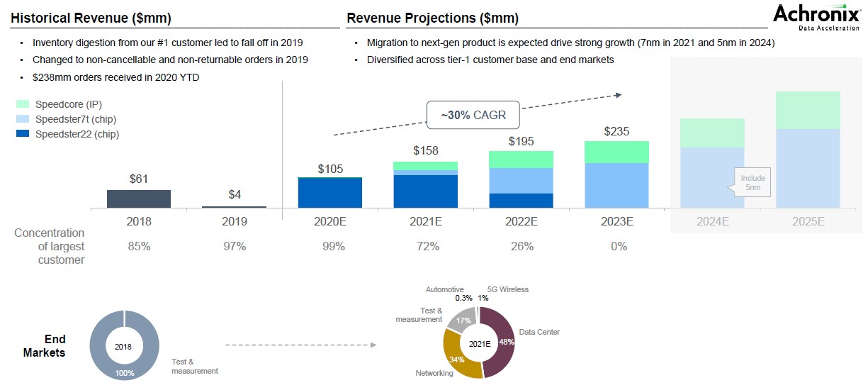The image size is (868, 390).
Task: Click the 99% concentration value
Action: tap(333, 247)
